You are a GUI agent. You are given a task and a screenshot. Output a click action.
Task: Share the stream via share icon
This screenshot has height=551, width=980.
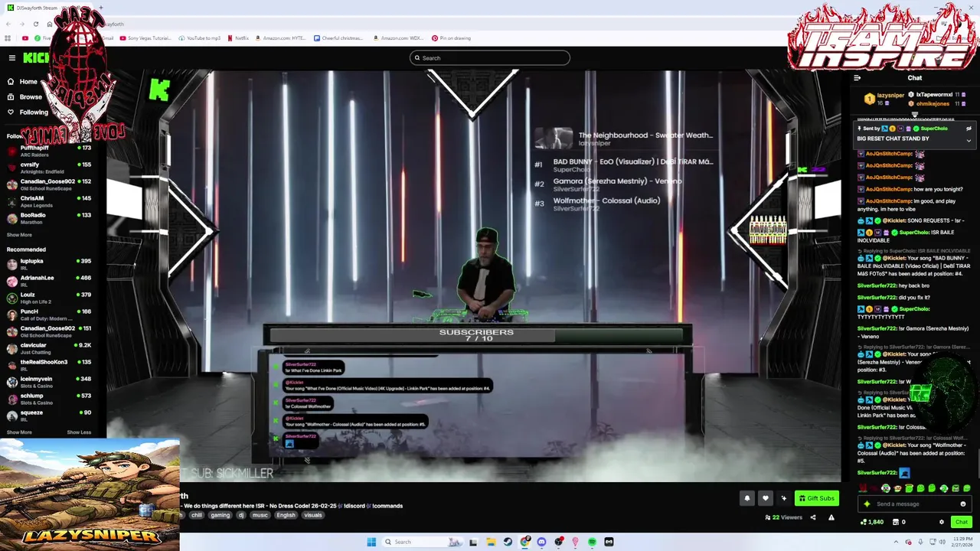coord(813,517)
